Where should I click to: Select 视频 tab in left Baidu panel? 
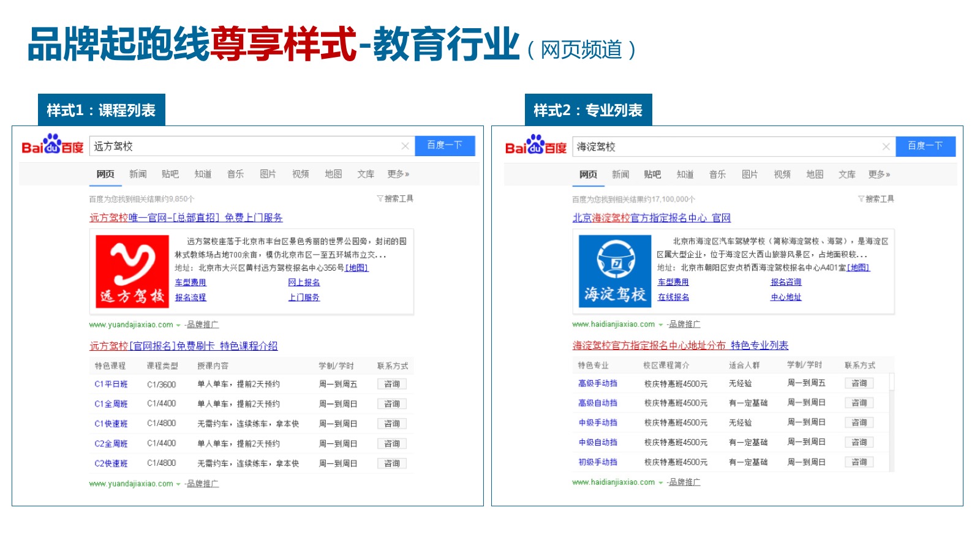click(300, 174)
